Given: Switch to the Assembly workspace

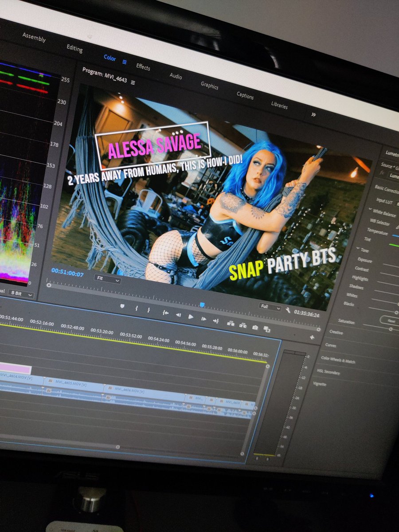Looking at the screenshot, I should point(34,38).
